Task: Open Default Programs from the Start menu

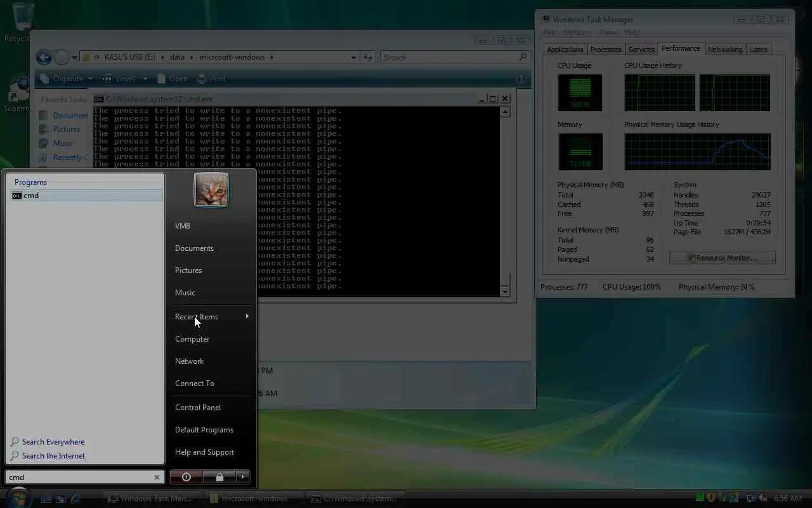Action: 204,430
